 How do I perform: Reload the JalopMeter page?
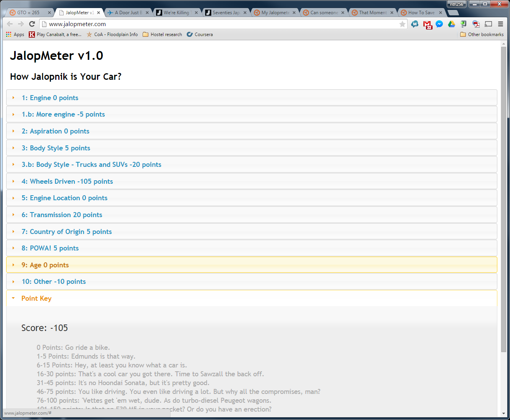coord(32,24)
